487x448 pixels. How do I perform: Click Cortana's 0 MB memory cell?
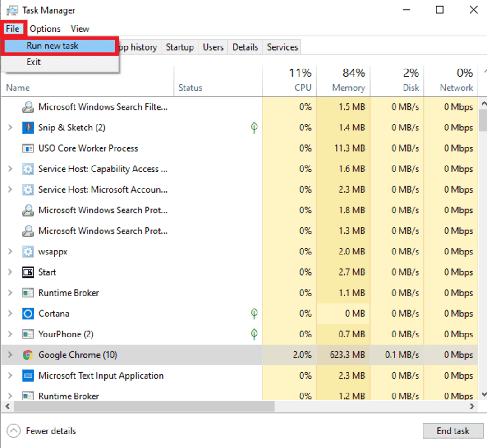pos(343,314)
